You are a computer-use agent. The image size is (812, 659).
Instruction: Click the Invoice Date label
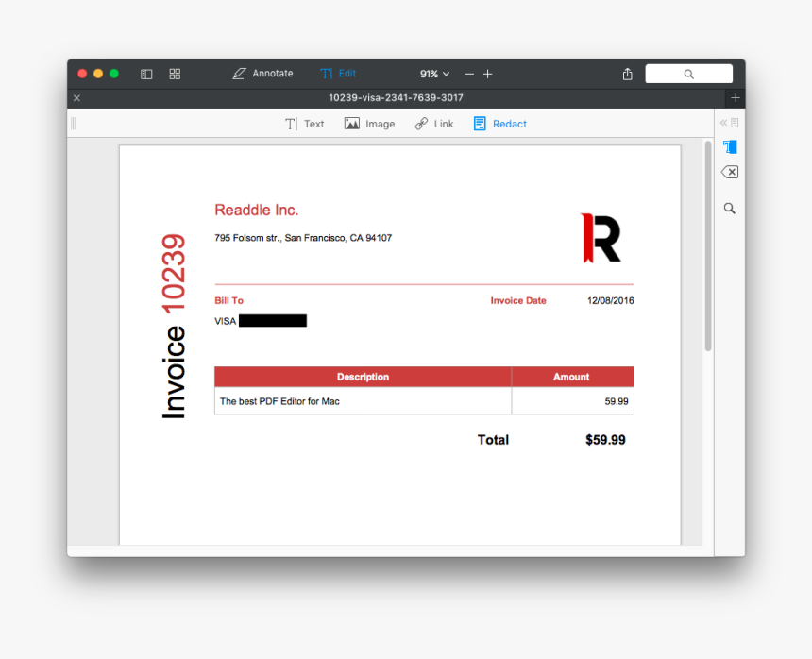[518, 301]
